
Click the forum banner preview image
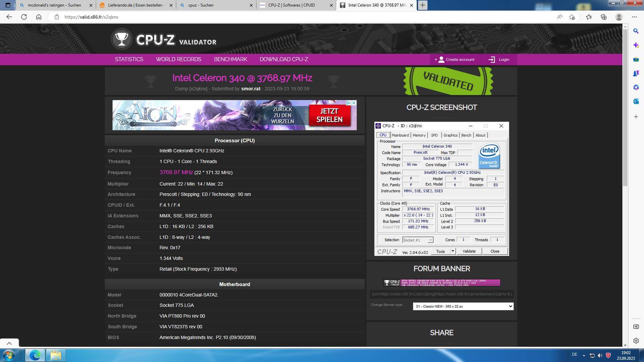[x=442, y=283]
